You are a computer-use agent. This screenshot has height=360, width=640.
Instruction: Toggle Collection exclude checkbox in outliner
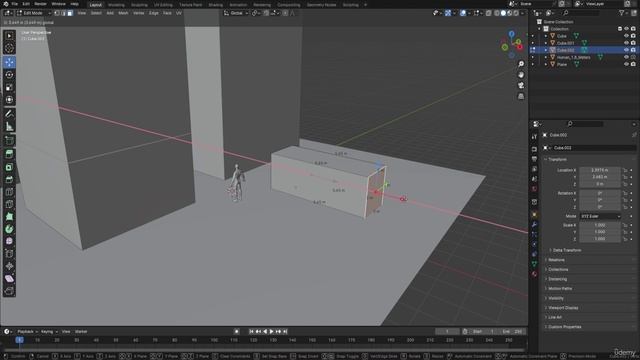[x=620, y=29]
